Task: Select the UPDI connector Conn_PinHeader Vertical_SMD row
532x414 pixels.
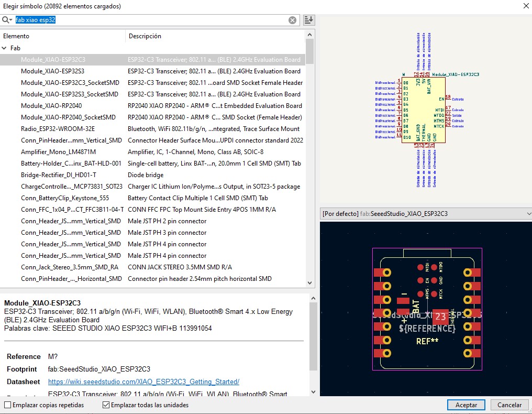Action: click(x=153, y=140)
